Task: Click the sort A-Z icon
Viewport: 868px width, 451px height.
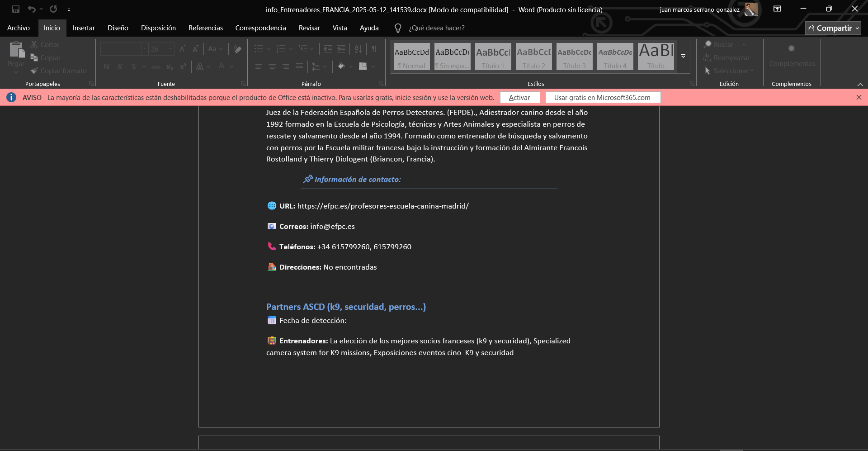Action: coord(359,49)
